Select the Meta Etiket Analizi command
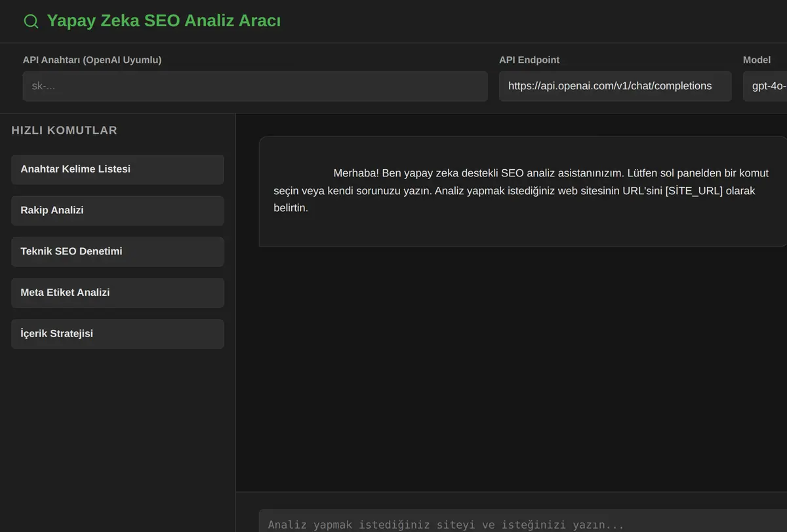 [117, 293]
